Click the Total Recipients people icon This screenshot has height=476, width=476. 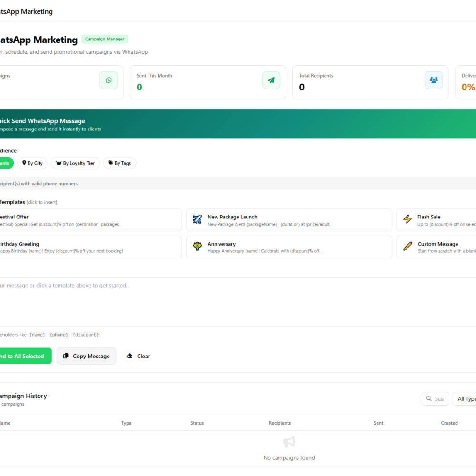tap(434, 80)
